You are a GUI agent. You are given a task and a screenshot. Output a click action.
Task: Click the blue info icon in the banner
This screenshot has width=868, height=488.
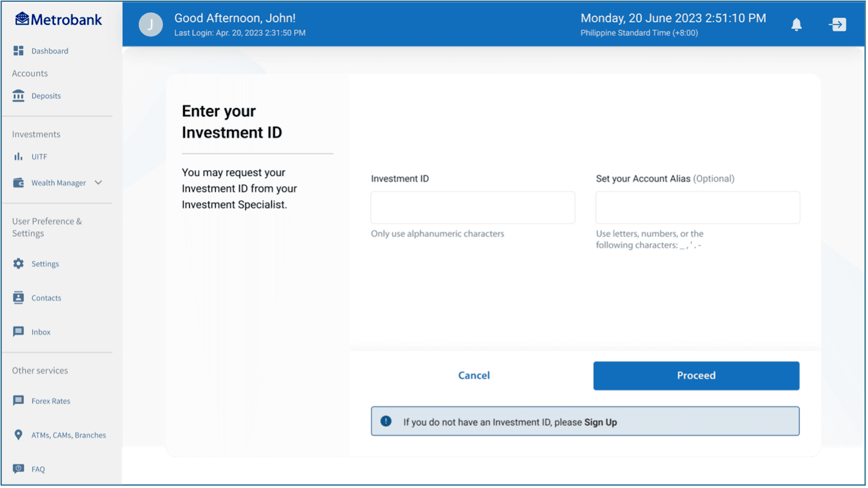[x=386, y=421]
